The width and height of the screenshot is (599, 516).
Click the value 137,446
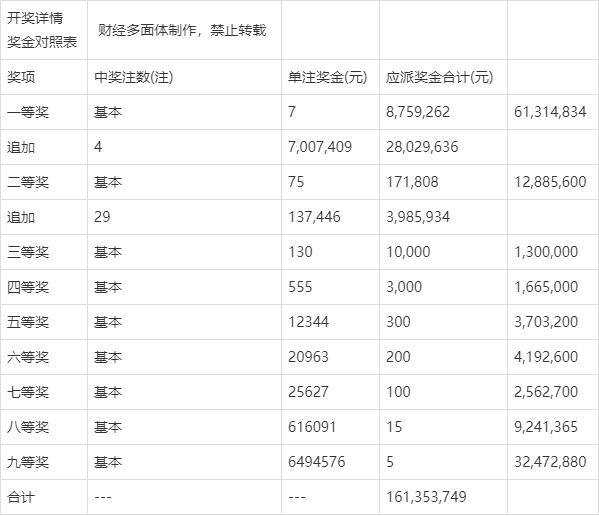[314, 217]
